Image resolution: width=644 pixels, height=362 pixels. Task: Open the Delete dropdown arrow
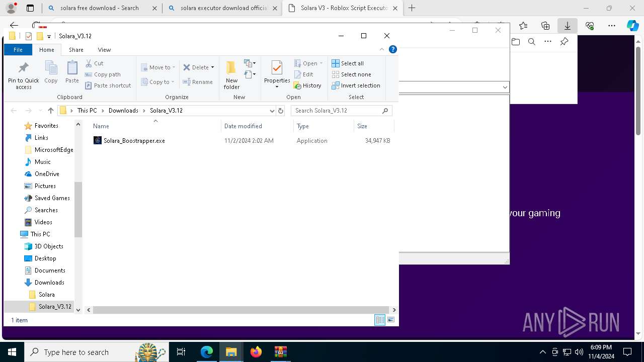coord(212,67)
